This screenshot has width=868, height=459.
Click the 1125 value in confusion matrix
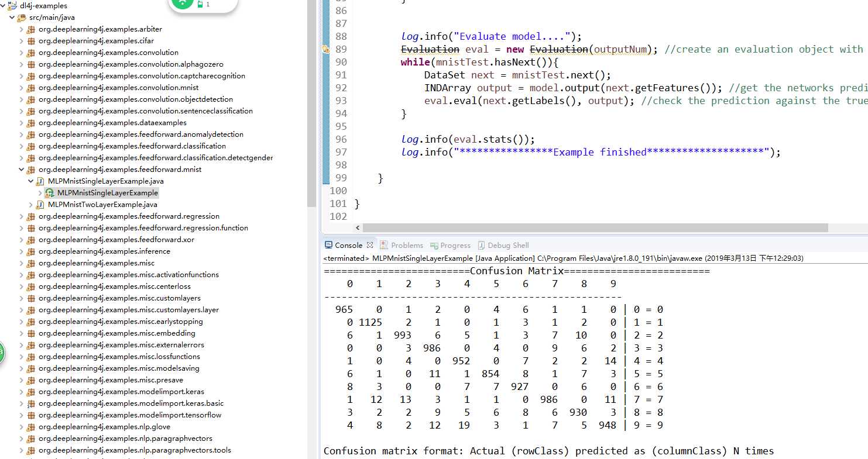point(370,322)
